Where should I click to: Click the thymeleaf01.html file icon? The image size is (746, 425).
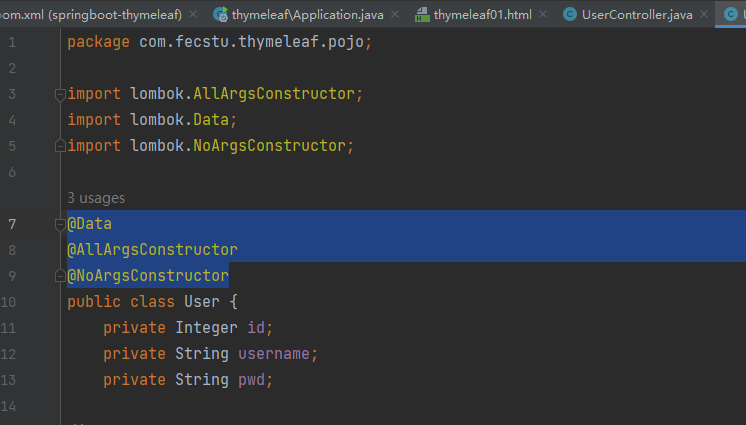click(x=422, y=15)
